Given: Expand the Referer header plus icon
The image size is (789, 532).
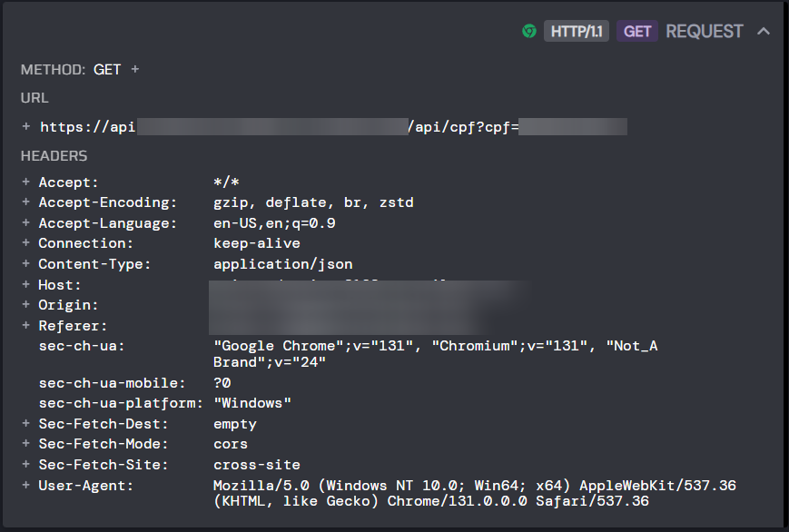Looking at the screenshot, I should pos(26,325).
